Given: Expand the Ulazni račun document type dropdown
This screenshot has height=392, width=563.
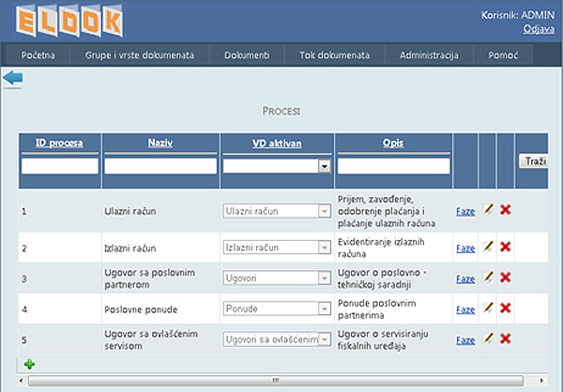Looking at the screenshot, I should click(x=325, y=211).
